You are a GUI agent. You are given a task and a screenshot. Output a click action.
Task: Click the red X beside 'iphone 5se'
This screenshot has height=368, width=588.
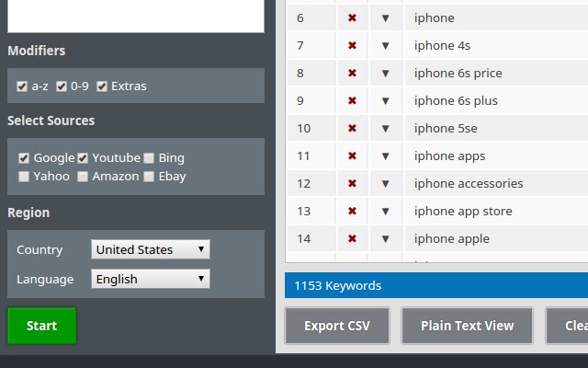point(352,128)
